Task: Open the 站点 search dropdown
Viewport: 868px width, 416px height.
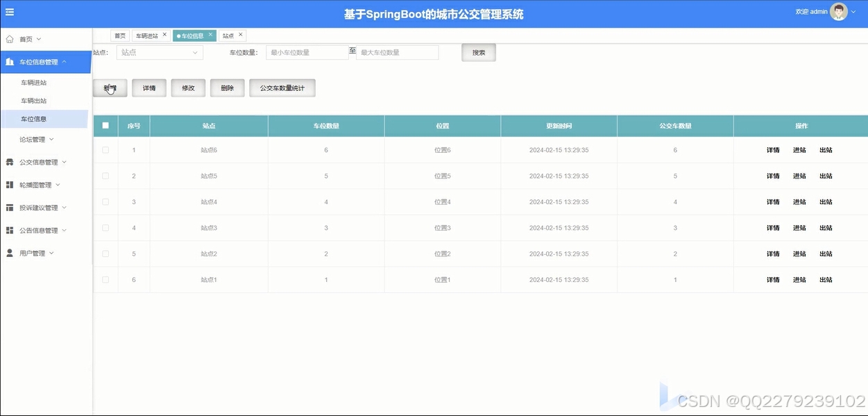Action: point(159,51)
